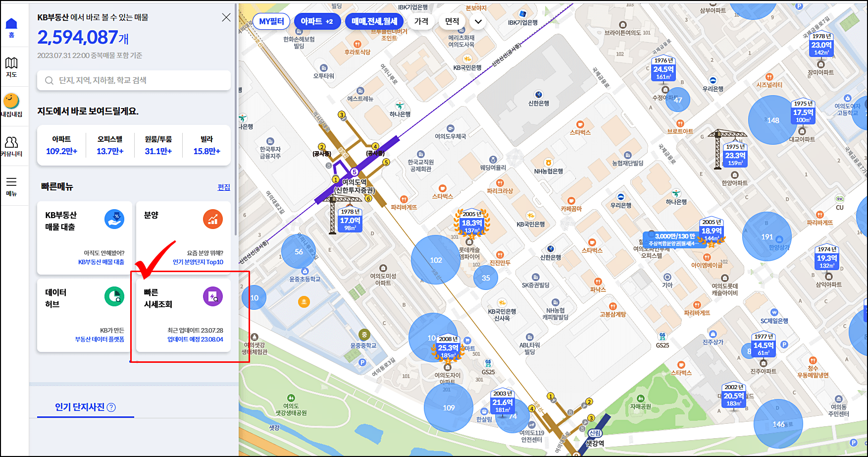The height and width of the screenshot is (457, 868).
Task: Click the 18.3억 137㎡ price marker
Action: coord(472,223)
